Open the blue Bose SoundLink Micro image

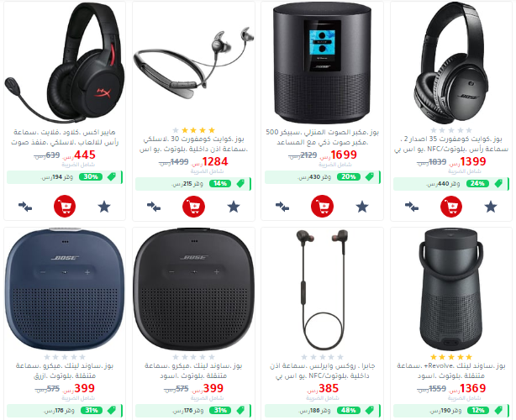click(65, 289)
